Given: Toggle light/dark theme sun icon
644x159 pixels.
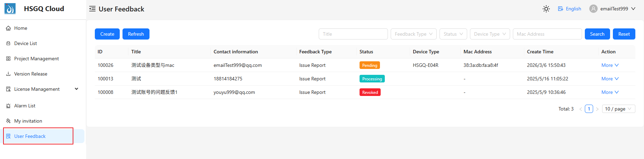Looking at the screenshot, I should point(546,9).
